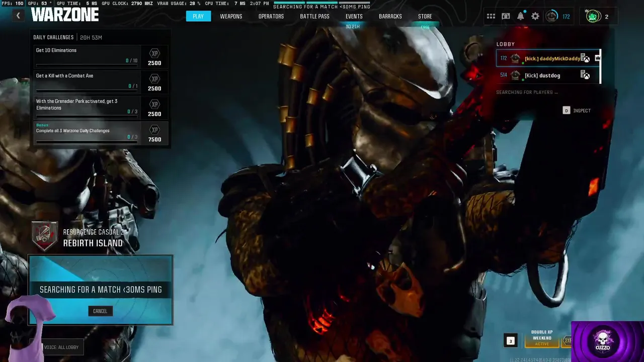Click the Lobby heading
The width and height of the screenshot is (644, 362).
pos(506,44)
